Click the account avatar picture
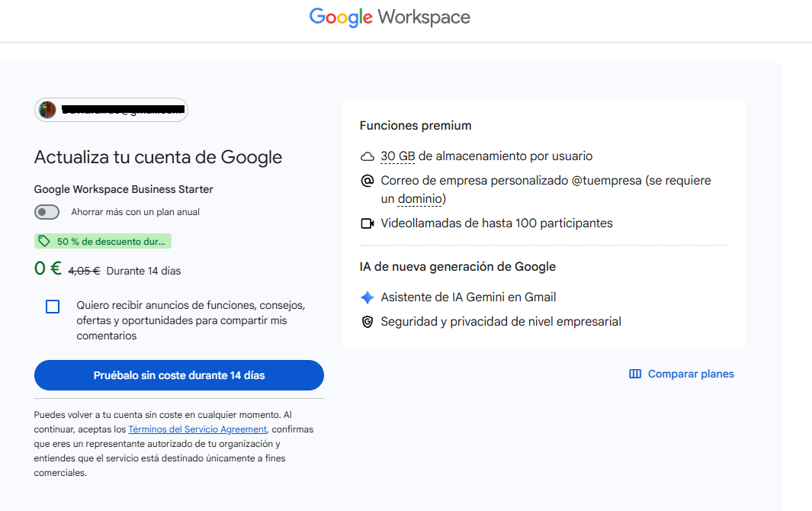812x511 pixels. pyautogui.click(x=47, y=110)
